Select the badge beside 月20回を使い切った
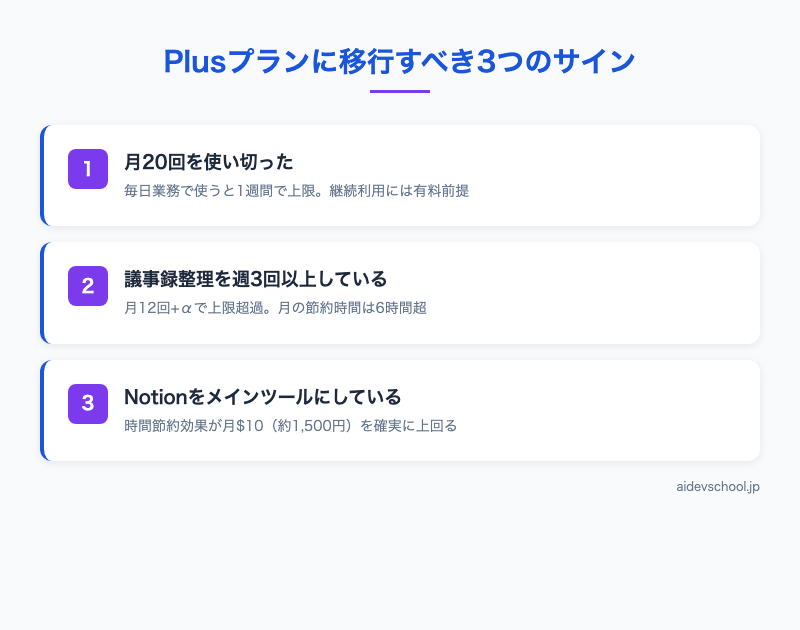Viewport: 800px width, 630px height. pyautogui.click(x=88, y=169)
